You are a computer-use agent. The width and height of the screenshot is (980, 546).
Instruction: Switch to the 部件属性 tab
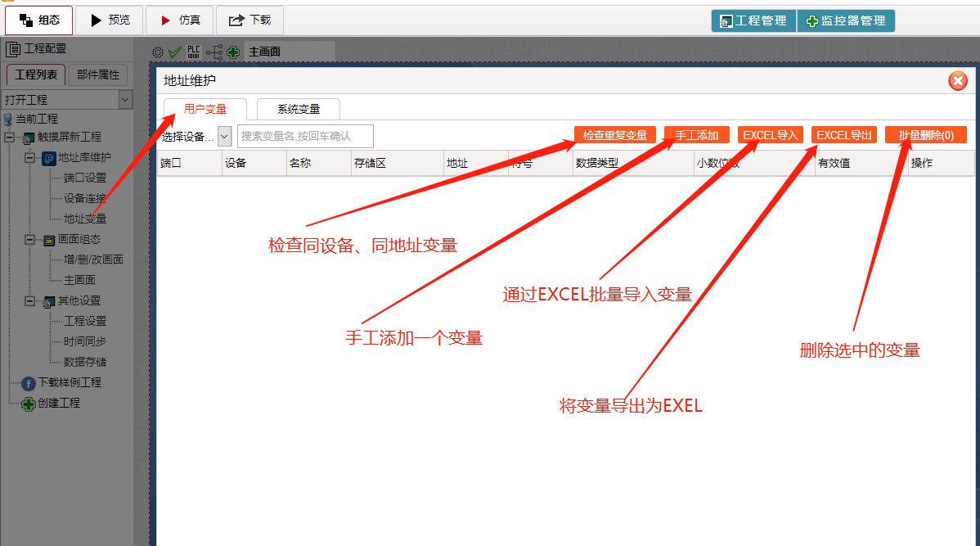click(97, 74)
